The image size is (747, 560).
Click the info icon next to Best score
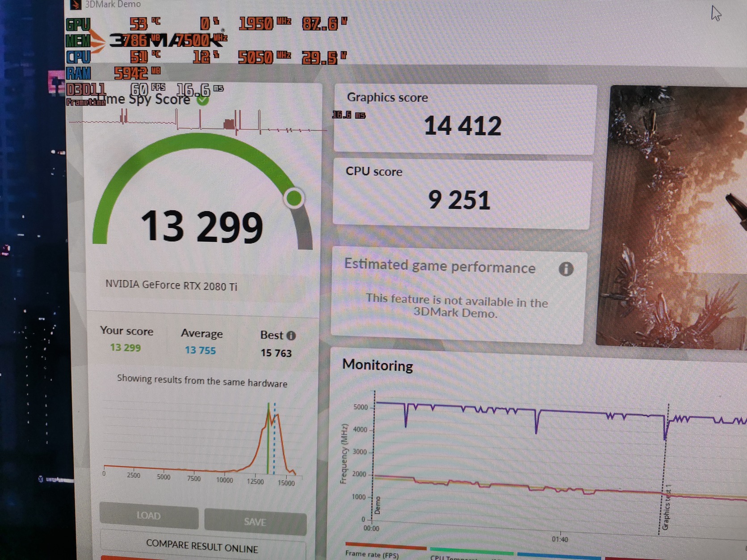[x=291, y=335]
